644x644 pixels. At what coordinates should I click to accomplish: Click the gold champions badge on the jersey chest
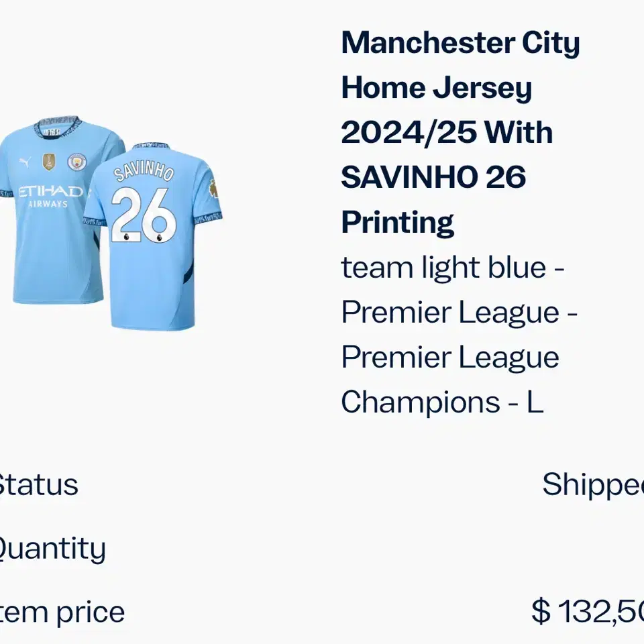49,162
